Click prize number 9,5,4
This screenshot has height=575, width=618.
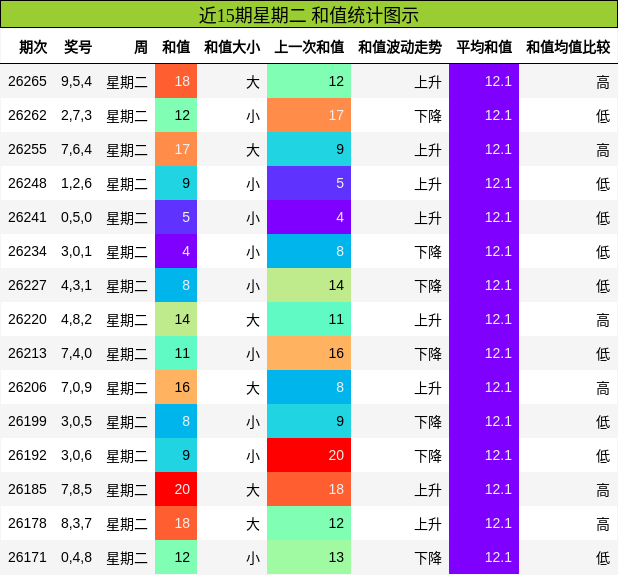[76, 81]
